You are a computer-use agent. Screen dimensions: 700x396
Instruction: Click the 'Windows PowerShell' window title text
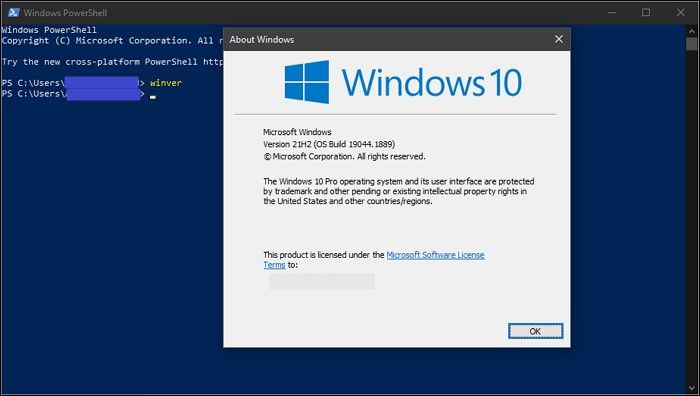point(65,13)
